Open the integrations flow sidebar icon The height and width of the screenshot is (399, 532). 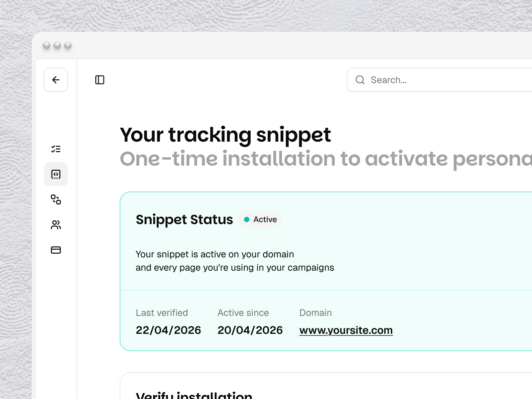pyautogui.click(x=56, y=199)
